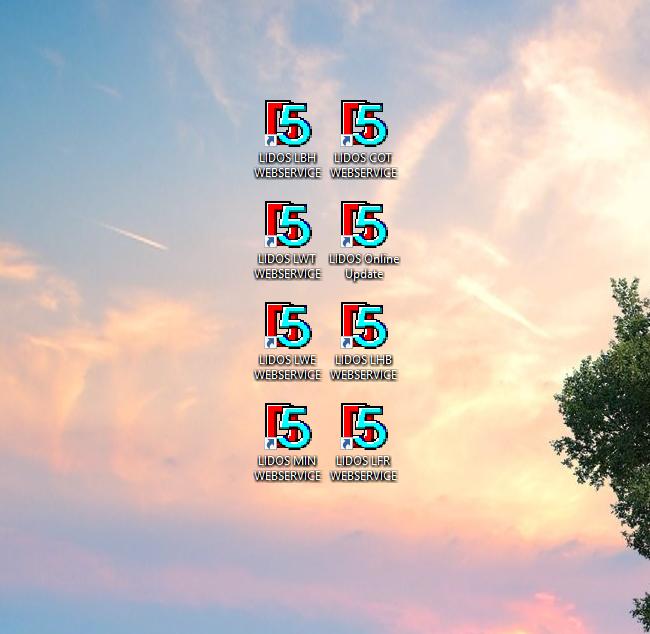Click the 'LIDOS MIN WEBSERVICE' label text
Viewport: 650px width, 634px height.
pyautogui.click(x=288, y=469)
